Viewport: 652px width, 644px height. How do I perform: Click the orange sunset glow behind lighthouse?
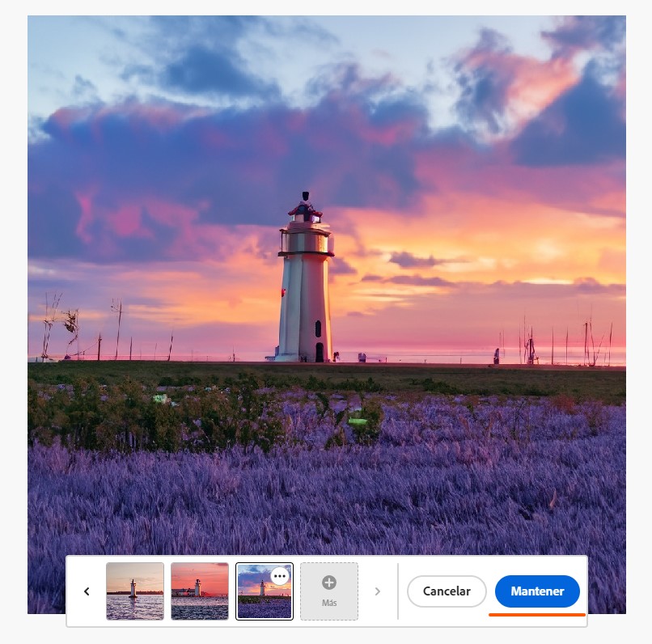(x=421, y=235)
